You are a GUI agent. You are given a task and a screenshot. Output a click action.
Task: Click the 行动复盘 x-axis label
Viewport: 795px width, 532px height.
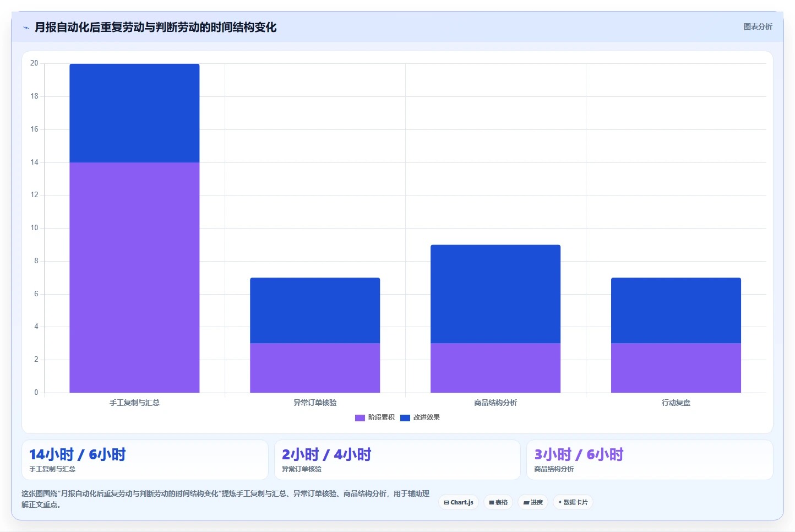(x=676, y=403)
